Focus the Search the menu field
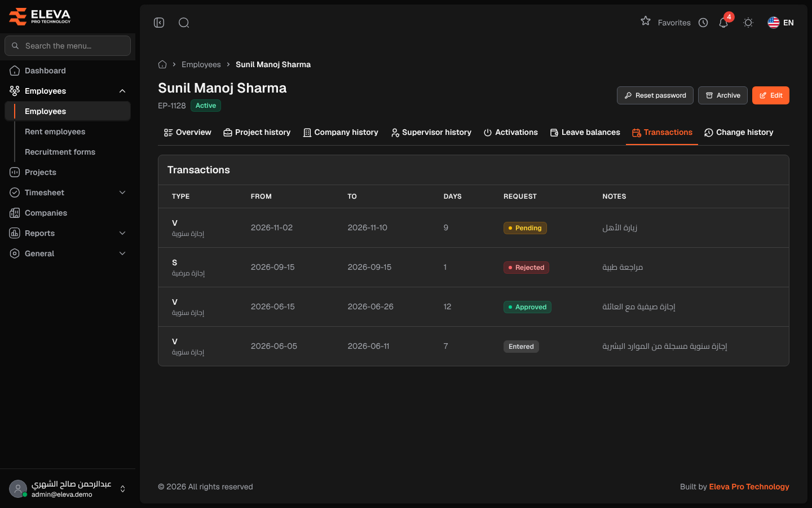 pyautogui.click(x=68, y=46)
